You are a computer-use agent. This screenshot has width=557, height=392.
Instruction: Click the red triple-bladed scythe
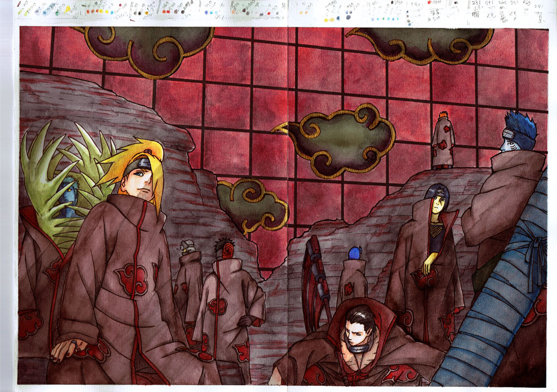(316, 284)
